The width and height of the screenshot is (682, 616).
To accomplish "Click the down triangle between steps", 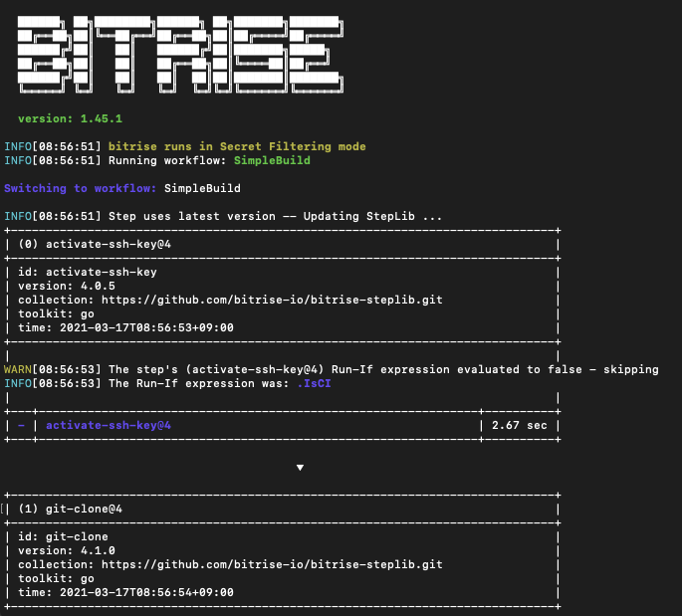I will click(300, 468).
